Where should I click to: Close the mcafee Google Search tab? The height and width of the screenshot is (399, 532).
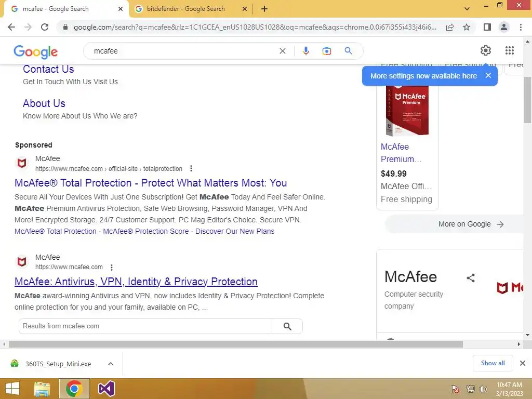(x=121, y=9)
